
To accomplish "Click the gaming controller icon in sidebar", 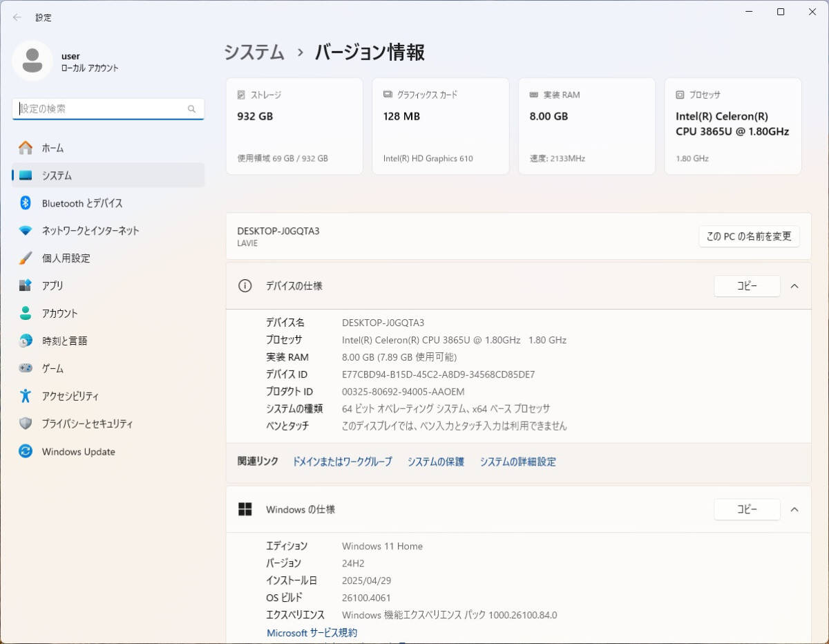I will (x=26, y=368).
